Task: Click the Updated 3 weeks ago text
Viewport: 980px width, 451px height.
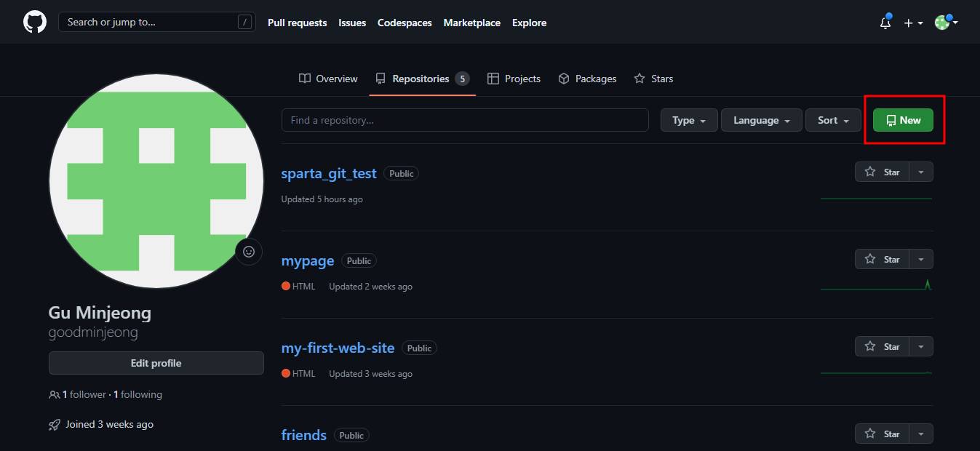Action: coord(370,374)
